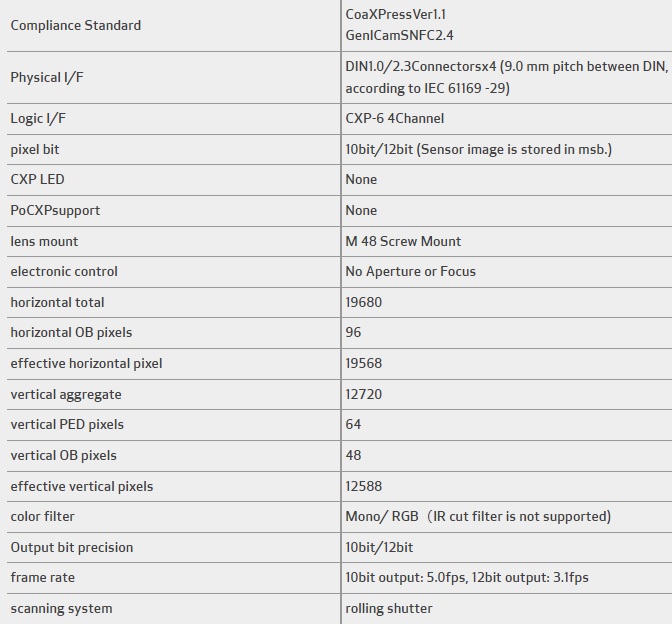Select the pixel bit label
Image resolution: width=672 pixels, height=624 pixels.
pyautogui.click(x=36, y=149)
